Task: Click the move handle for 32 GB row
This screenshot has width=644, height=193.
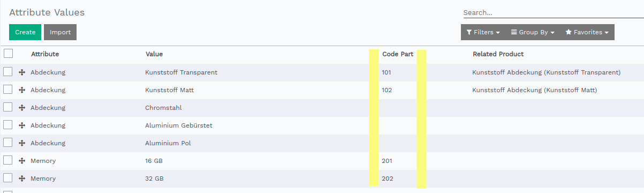Action: coord(22,179)
